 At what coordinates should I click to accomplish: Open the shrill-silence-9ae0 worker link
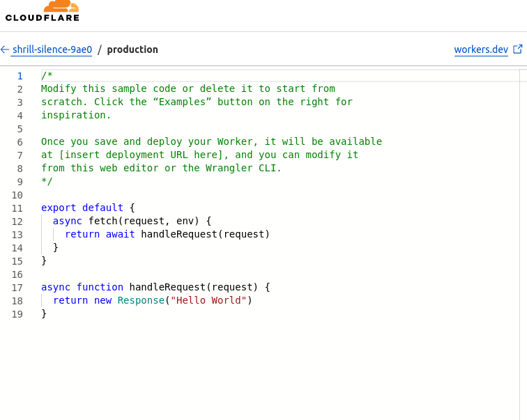[52, 49]
